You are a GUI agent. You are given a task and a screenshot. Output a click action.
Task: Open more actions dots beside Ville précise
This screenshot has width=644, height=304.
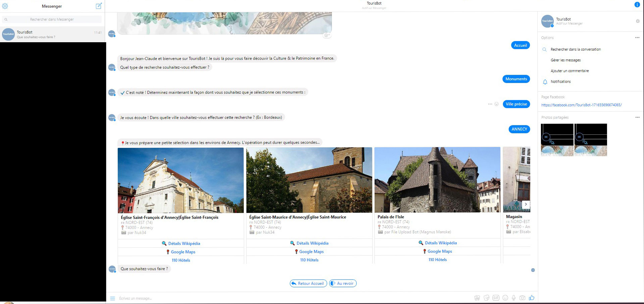click(x=490, y=104)
